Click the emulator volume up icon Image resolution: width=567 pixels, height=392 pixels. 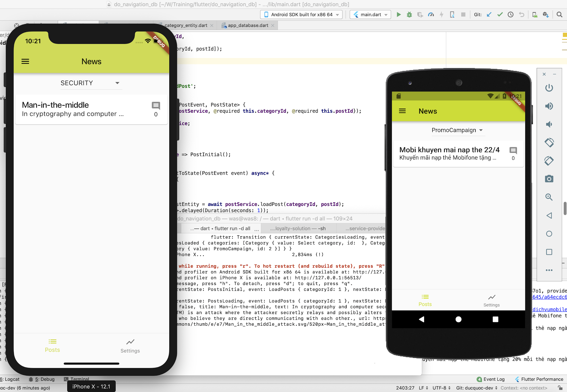click(549, 106)
